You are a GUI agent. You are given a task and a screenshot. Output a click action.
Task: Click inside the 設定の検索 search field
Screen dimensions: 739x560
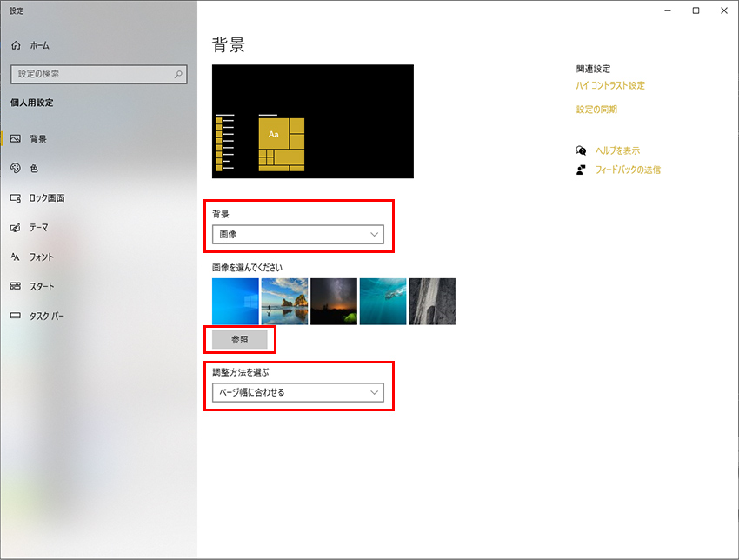[98, 74]
